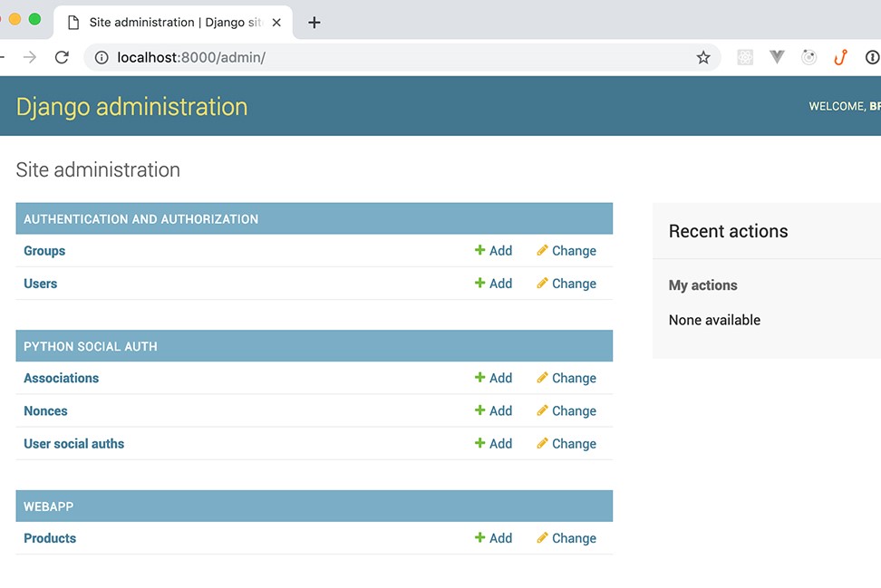This screenshot has width=881, height=588.
Task: Click the Django administration header title
Action: 132,107
